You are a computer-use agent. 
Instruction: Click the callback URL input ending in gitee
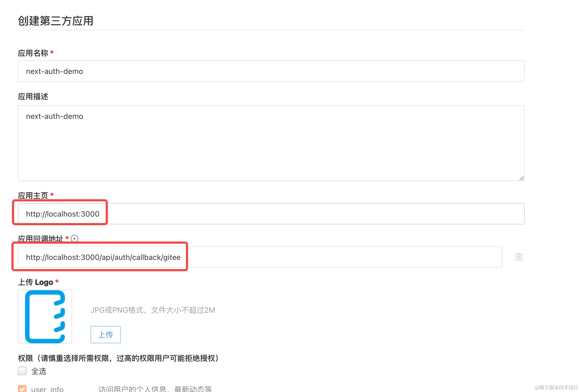pos(260,257)
